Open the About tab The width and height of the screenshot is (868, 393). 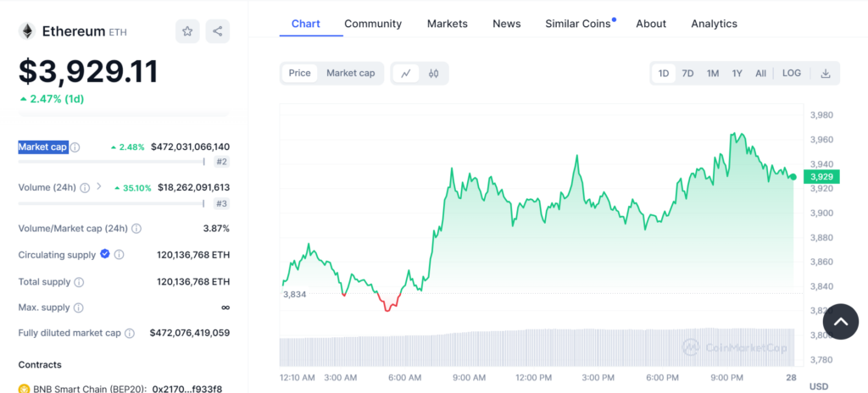click(651, 24)
